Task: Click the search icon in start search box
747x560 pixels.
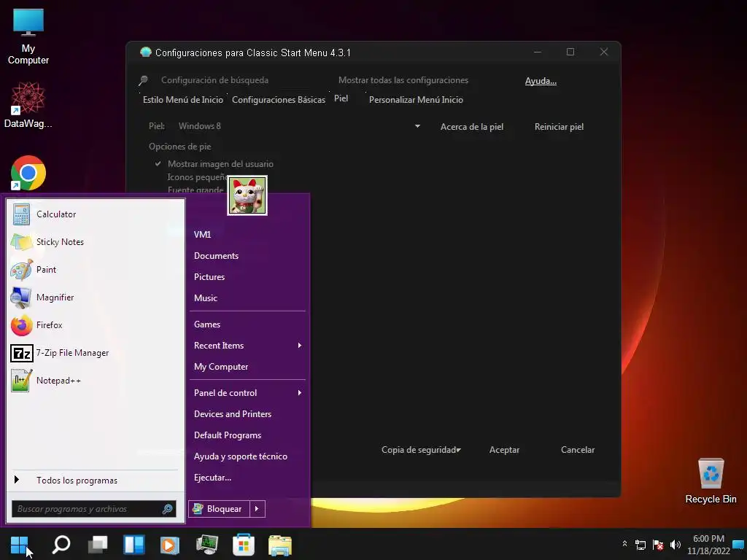Action: [167, 509]
